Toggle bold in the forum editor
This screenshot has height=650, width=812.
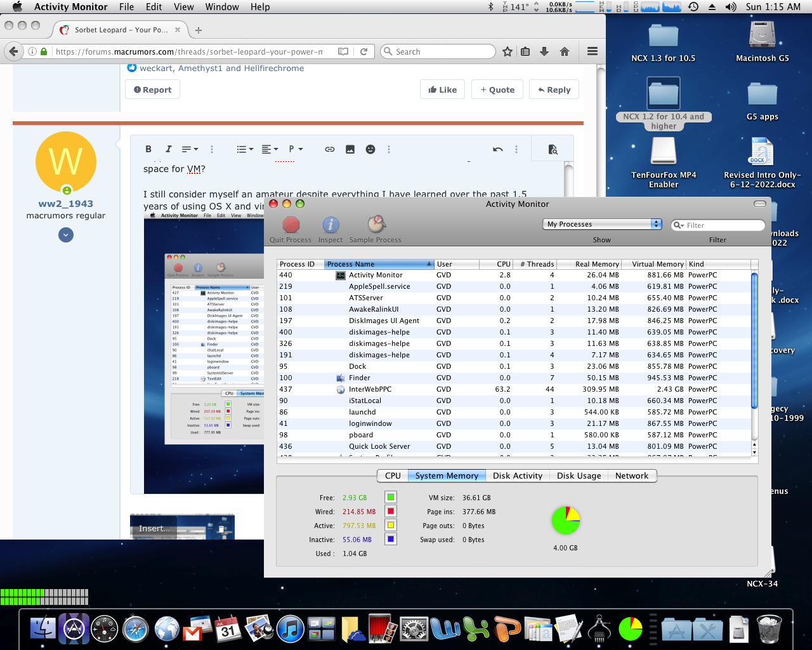click(148, 149)
